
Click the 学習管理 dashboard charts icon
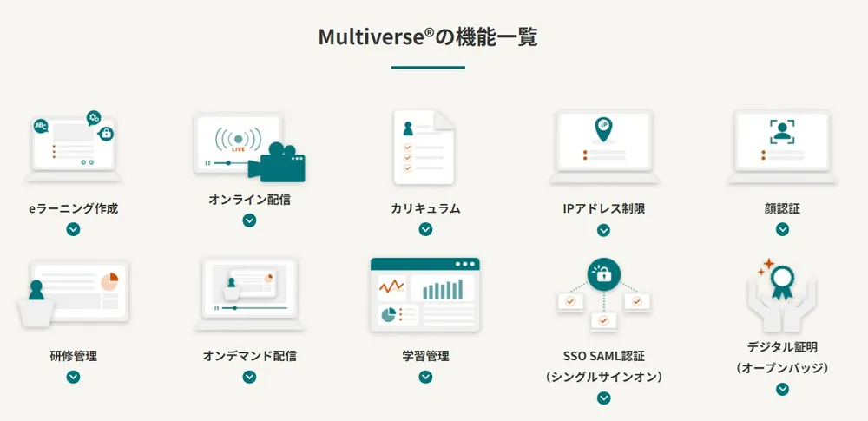425,294
